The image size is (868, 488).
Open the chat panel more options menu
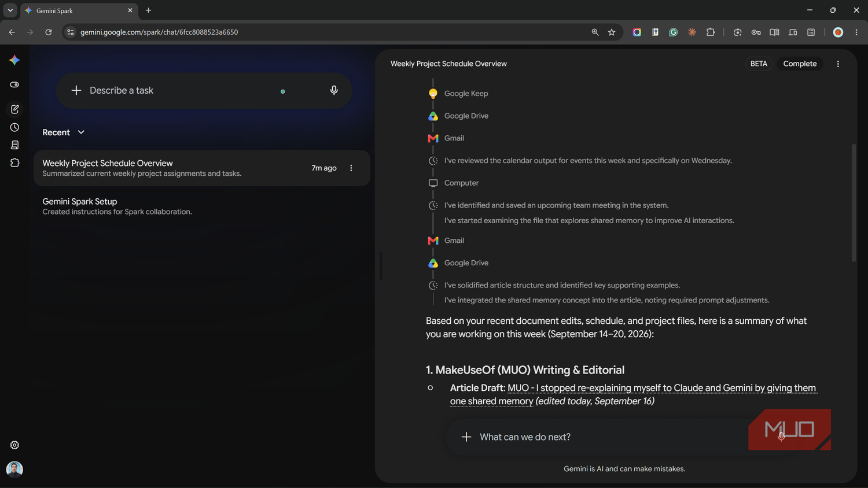click(838, 64)
